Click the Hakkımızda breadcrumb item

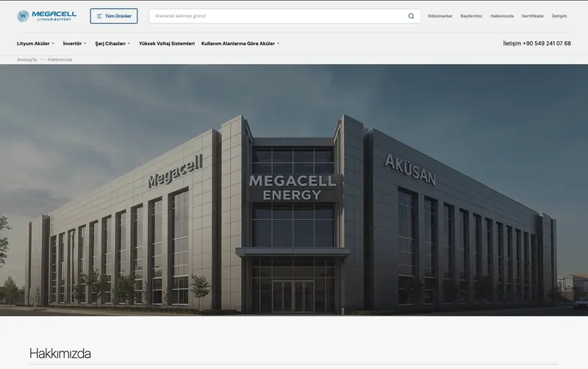click(60, 60)
